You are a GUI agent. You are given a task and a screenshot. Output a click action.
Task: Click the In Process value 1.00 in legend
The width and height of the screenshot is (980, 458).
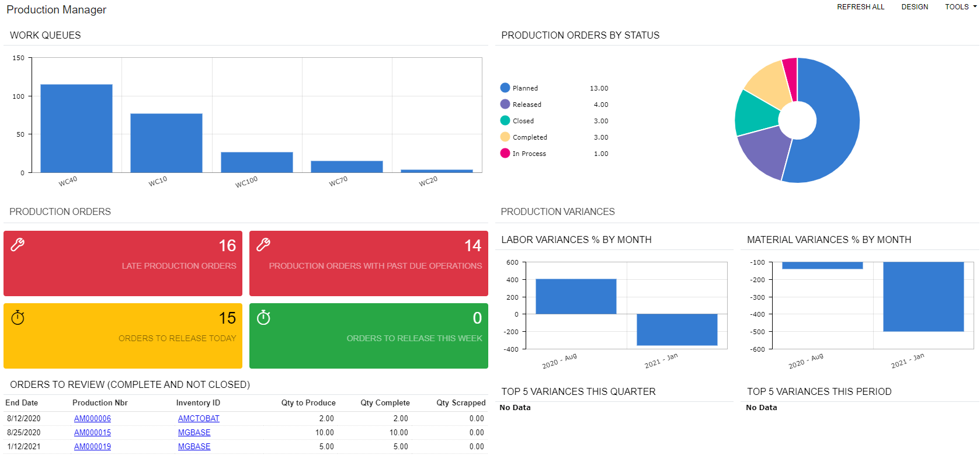(x=601, y=154)
